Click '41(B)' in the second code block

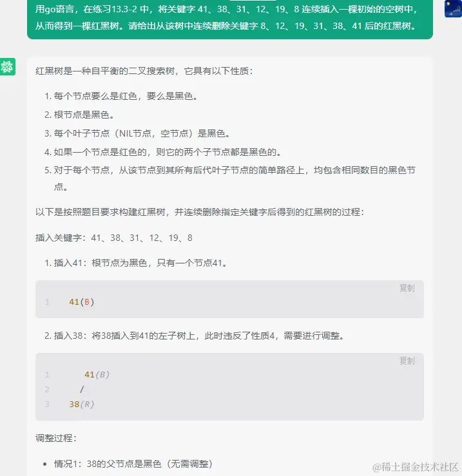coord(97,375)
